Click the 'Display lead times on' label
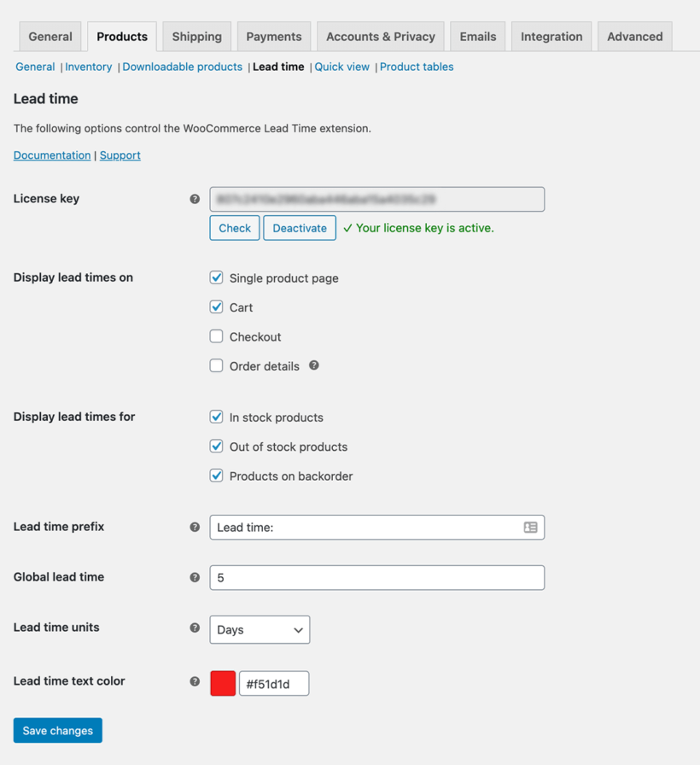 click(73, 277)
